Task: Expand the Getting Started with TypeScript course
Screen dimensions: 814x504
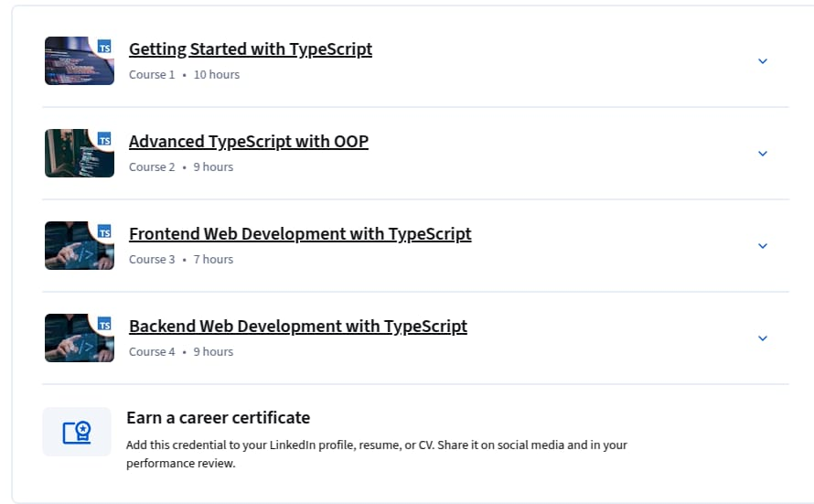Action: point(763,61)
